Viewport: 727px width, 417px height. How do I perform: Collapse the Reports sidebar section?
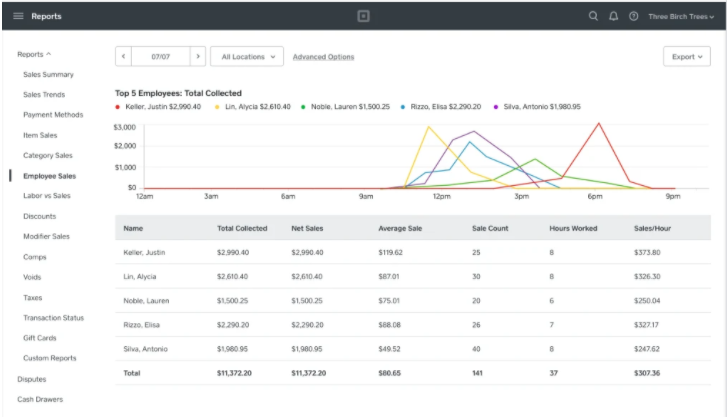[x=34, y=54]
